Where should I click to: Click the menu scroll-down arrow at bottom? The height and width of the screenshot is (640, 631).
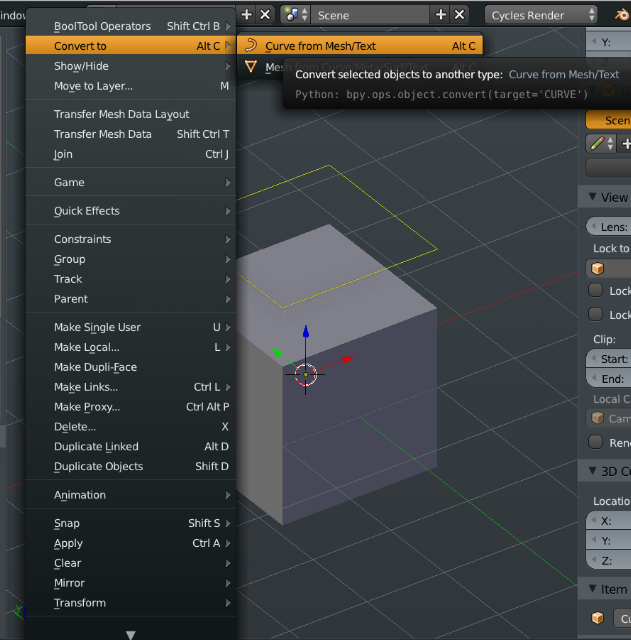[x=131, y=635]
